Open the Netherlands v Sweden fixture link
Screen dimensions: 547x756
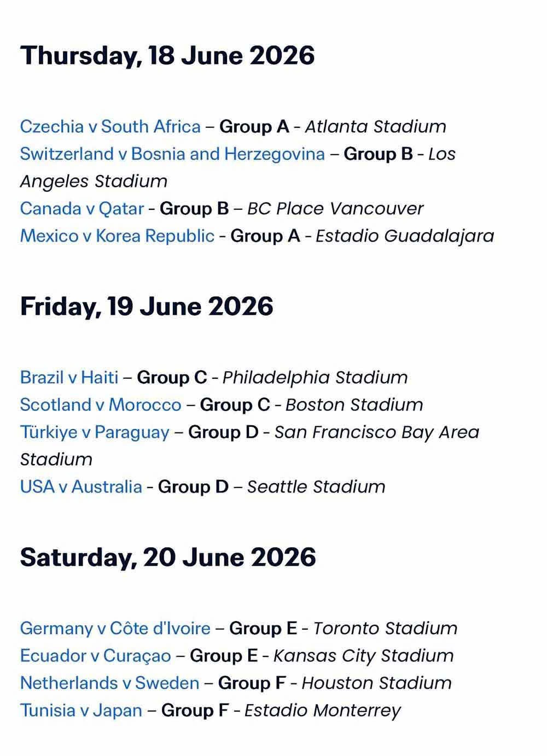click(109, 683)
